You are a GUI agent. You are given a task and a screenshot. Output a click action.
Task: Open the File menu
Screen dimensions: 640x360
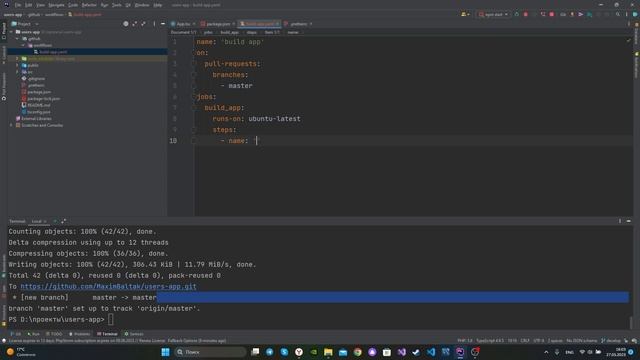coord(18,5)
